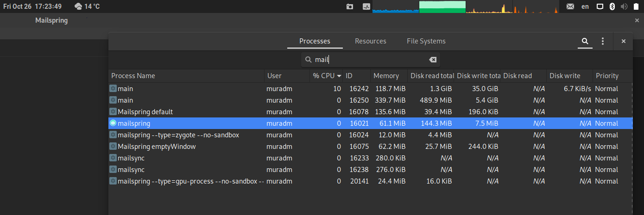Select the mailspring --type=gpu-process row

[x=371, y=181]
